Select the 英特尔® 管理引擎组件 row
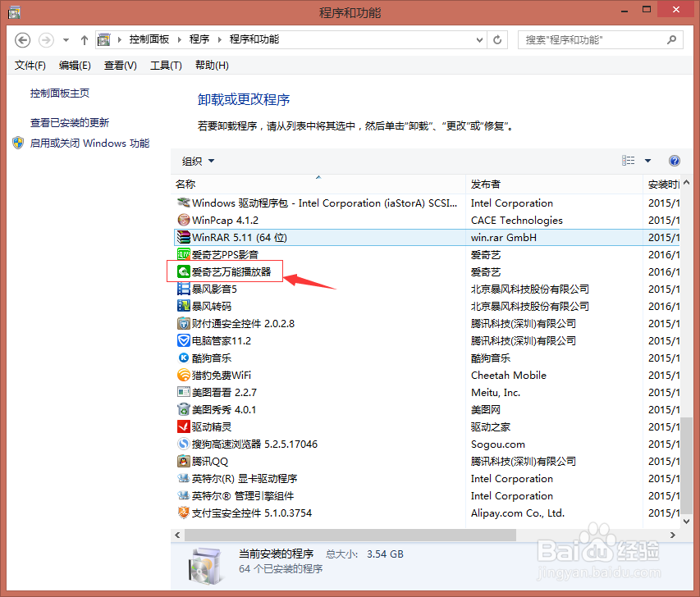The width and height of the screenshot is (700, 597). pos(426,495)
